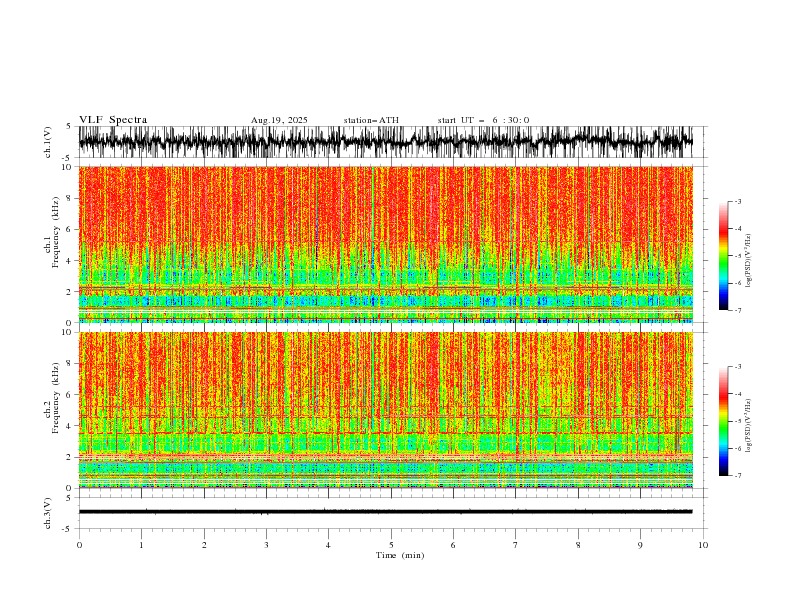
Task: Click the ch.1 spectrogram panel
Action: pyautogui.click(x=385, y=244)
